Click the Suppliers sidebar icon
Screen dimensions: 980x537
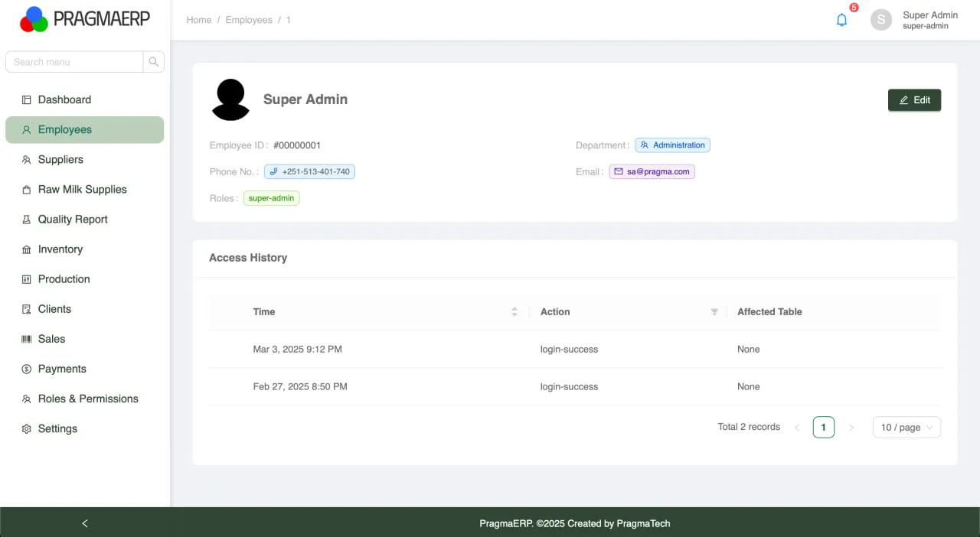coord(27,160)
